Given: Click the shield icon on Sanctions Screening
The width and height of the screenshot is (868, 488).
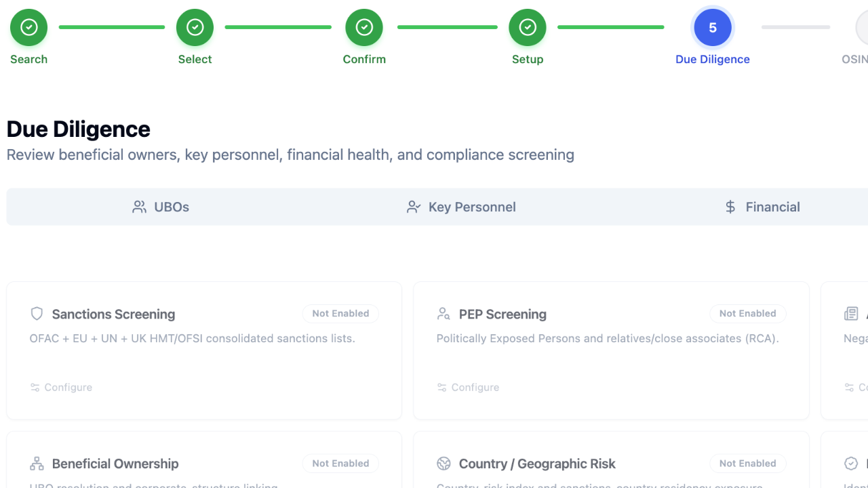Looking at the screenshot, I should (37, 314).
